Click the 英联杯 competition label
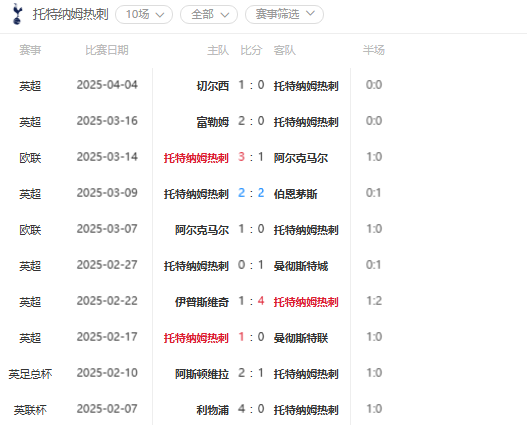527x425 pixels. (x=30, y=410)
